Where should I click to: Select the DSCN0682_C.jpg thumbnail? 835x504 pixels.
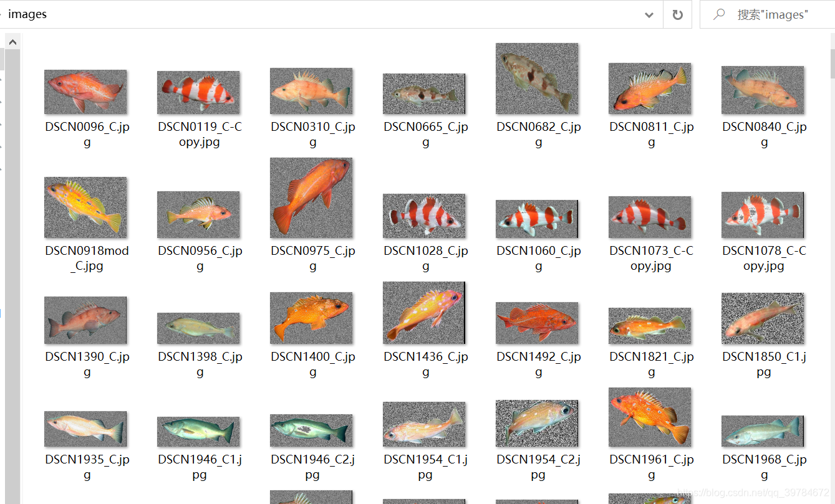point(537,78)
